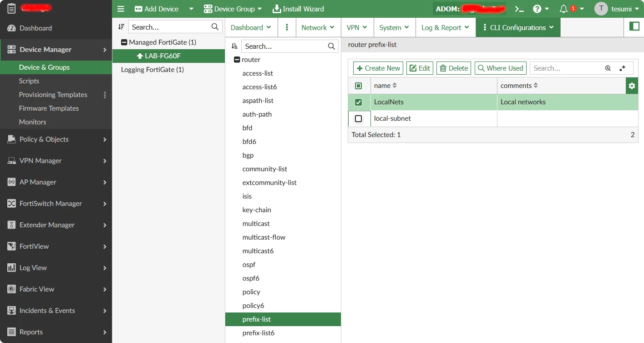Toggle the hamburger sidebar menu icon
The image size is (644, 343).
(x=121, y=9)
